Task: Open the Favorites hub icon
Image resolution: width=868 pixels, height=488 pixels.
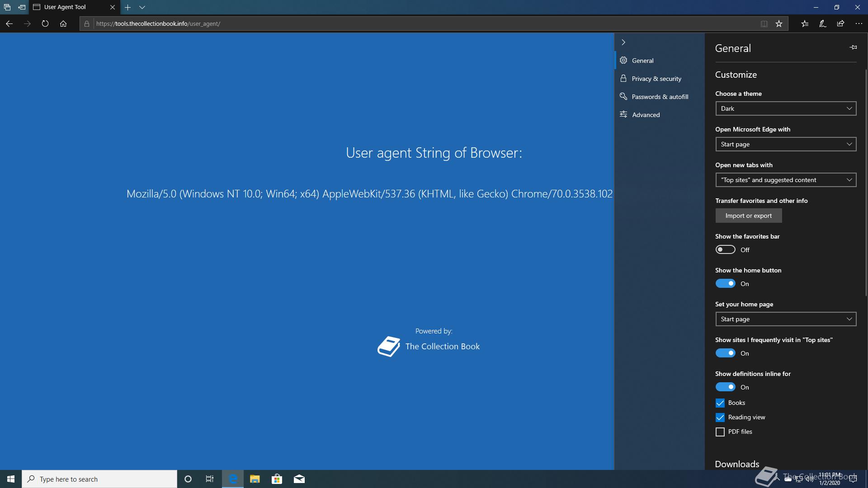Action: (805, 23)
